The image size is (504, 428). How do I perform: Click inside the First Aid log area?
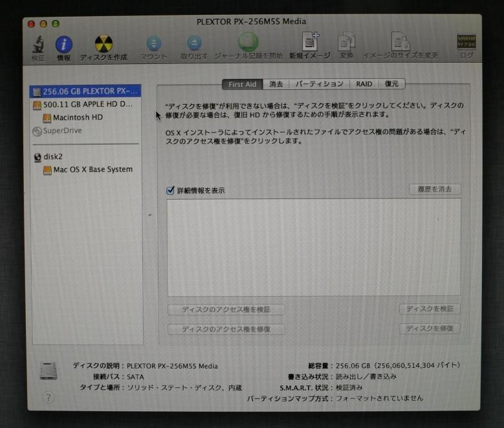(x=314, y=247)
